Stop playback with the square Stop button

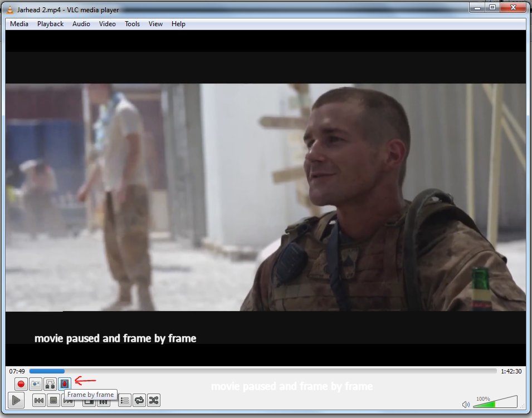coord(53,400)
